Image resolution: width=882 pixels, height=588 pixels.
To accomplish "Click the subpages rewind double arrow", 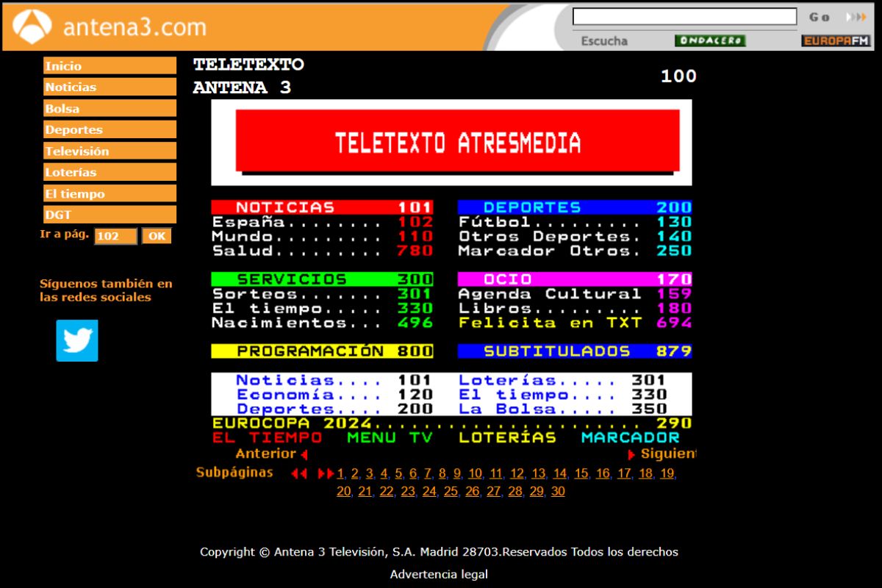I will coord(298,474).
